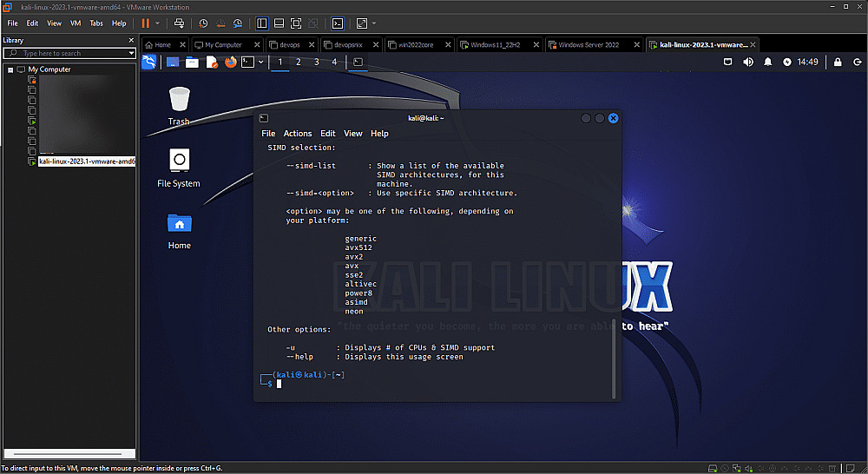Open terminal File menu

(x=268, y=134)
